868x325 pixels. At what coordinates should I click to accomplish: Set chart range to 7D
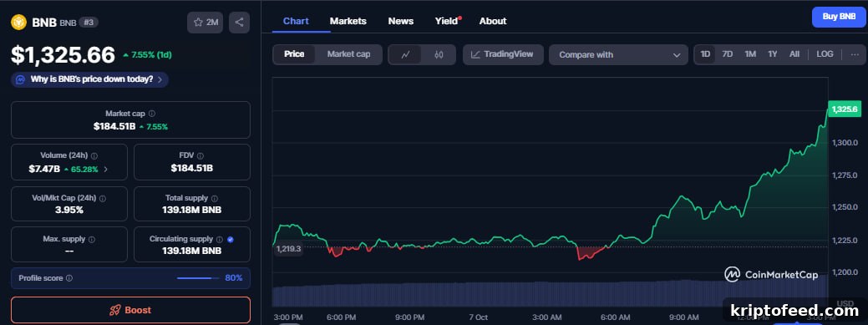click(728, 54)
